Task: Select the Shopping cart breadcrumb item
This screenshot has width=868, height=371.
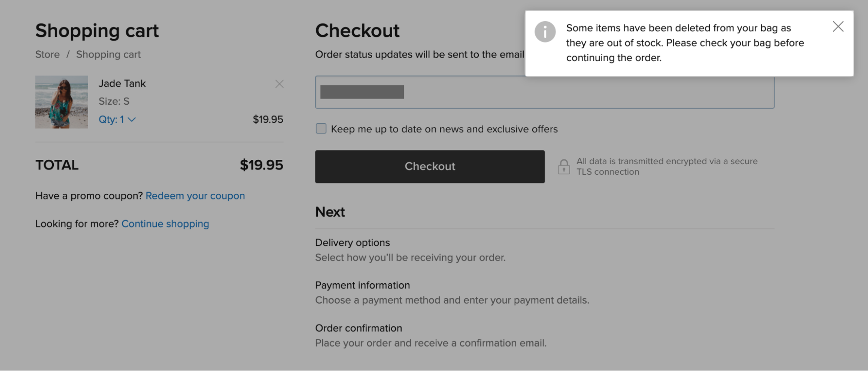Action: click(x=108, y=55)
